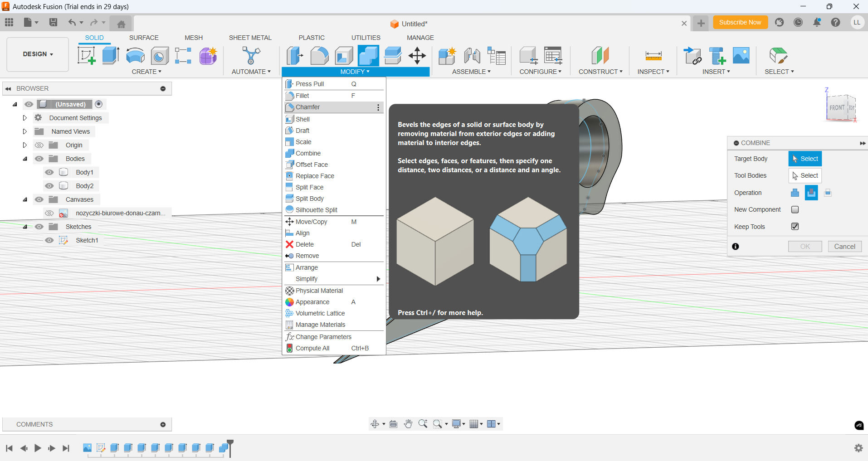Select the Shell toolbar icon
This screenshot has width=868, height=461.
click(x=344, y=56)
